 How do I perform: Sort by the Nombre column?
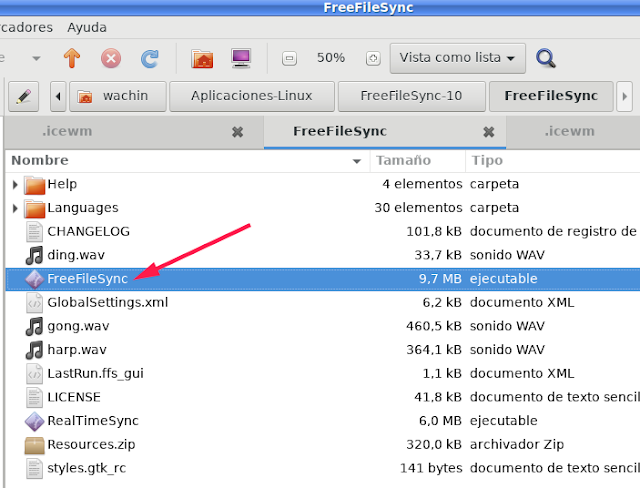187,160
